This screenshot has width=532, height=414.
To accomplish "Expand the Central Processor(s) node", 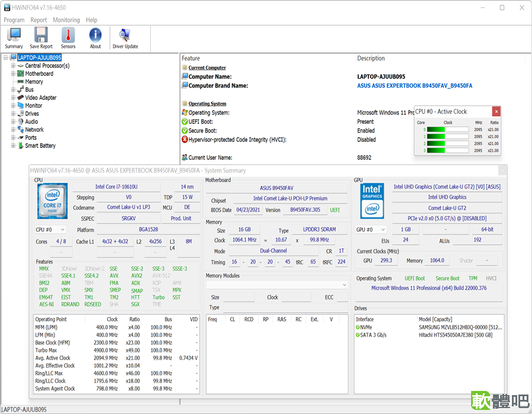I will (13, 66).
